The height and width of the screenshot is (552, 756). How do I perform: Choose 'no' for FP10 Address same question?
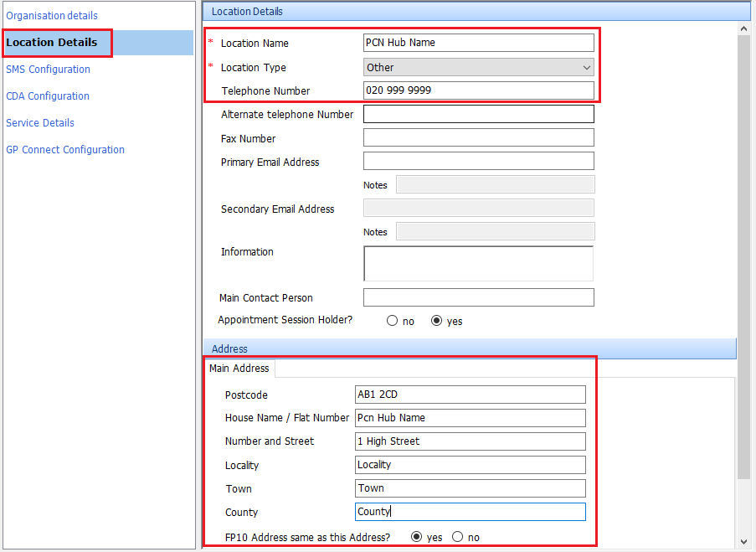click(x=457, y=537)
